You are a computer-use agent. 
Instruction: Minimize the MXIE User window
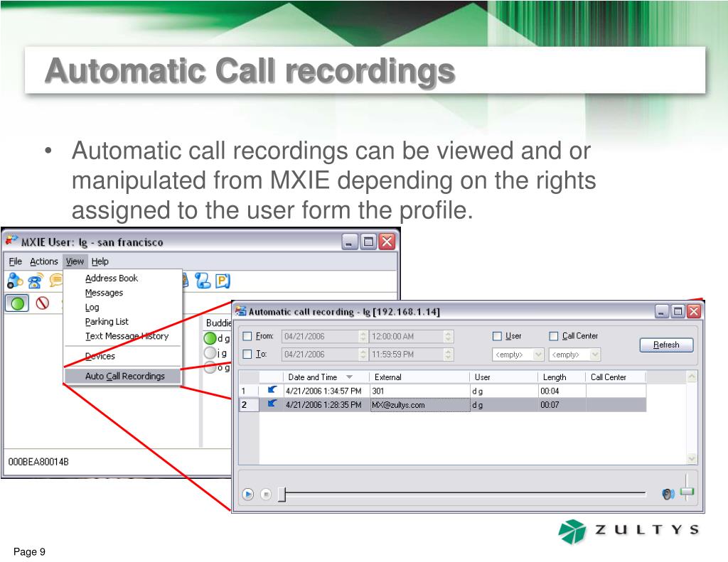[x=350, y=242]
